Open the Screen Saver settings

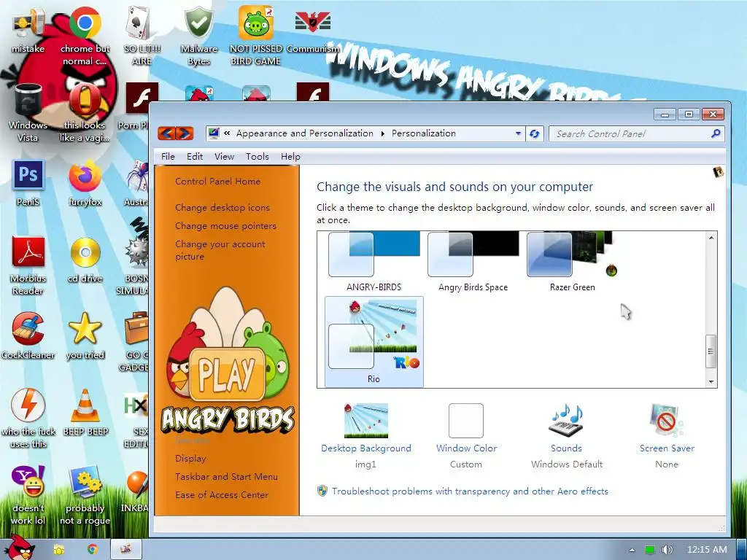click(667, 435)
